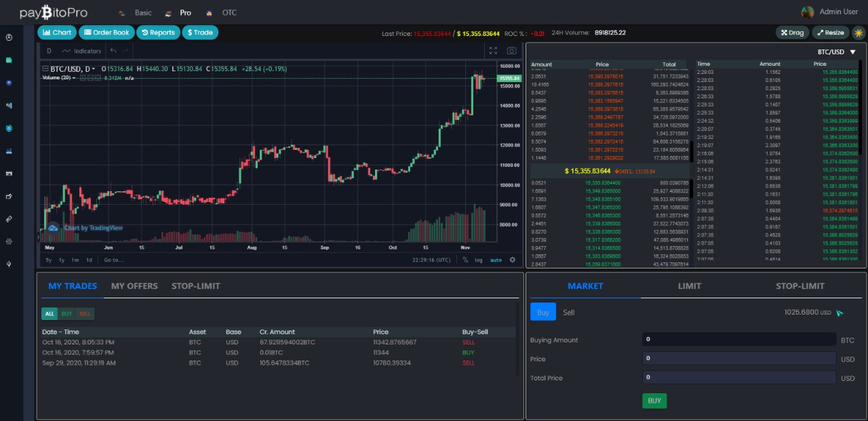Switch order side to Sell
The height and width of the screenshot is (421, 868).
pos(568,313)
